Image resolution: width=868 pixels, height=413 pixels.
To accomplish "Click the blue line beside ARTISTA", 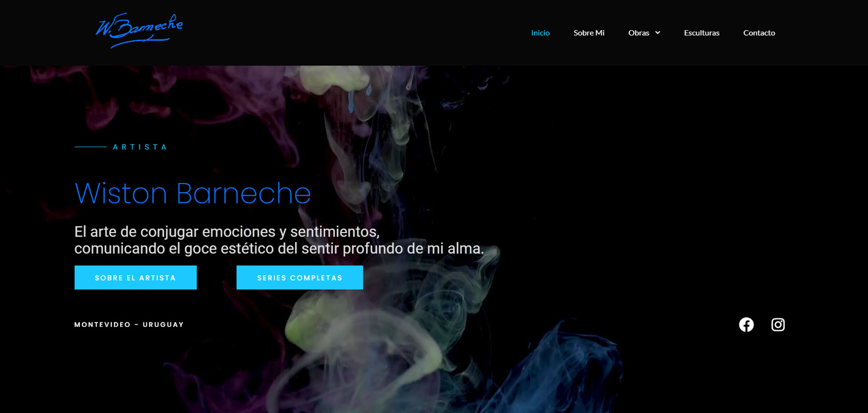I will 90,147.
